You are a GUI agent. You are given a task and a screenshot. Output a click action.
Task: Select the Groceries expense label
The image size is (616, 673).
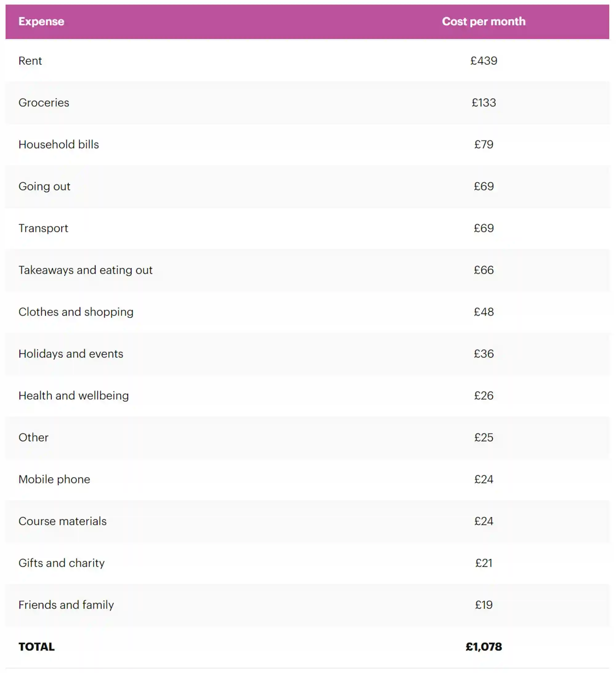tap(44, 103)
